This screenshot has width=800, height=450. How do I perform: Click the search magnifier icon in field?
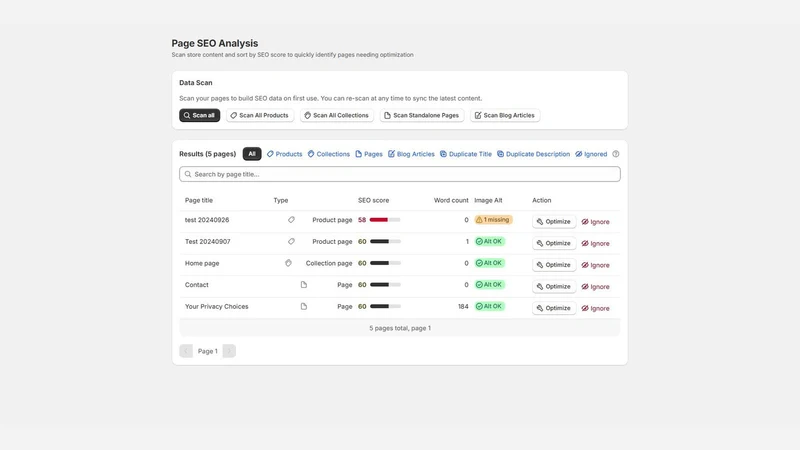[188, 174]
